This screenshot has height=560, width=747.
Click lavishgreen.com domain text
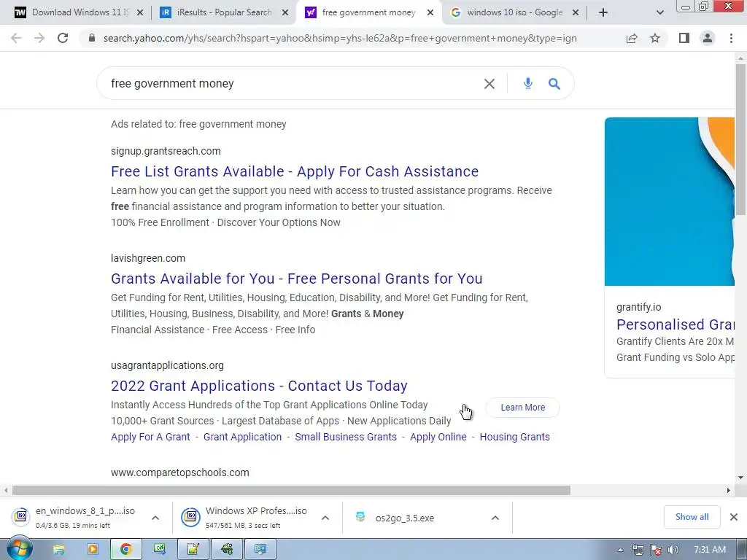point(147,258)
